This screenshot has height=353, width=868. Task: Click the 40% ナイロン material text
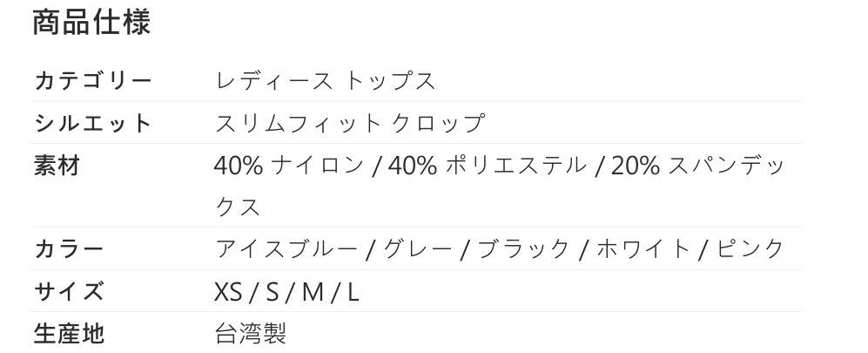pos(288,165)
